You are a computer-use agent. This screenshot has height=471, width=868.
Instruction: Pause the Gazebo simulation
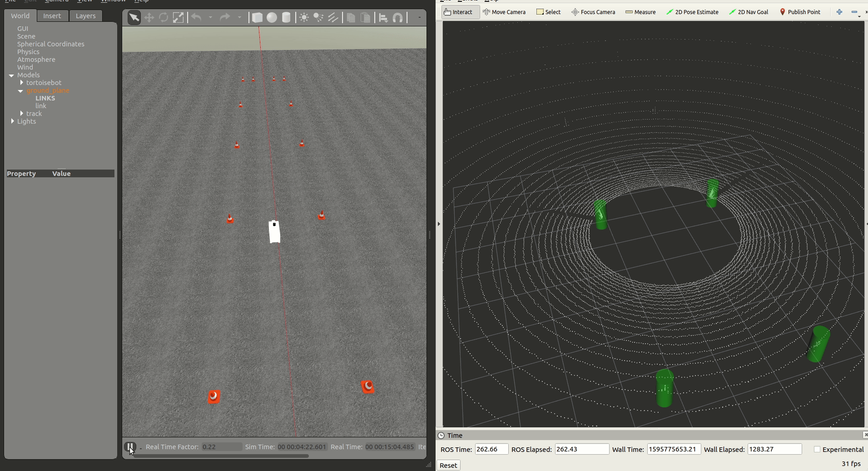pyautogui.click(x=130, y=447)
